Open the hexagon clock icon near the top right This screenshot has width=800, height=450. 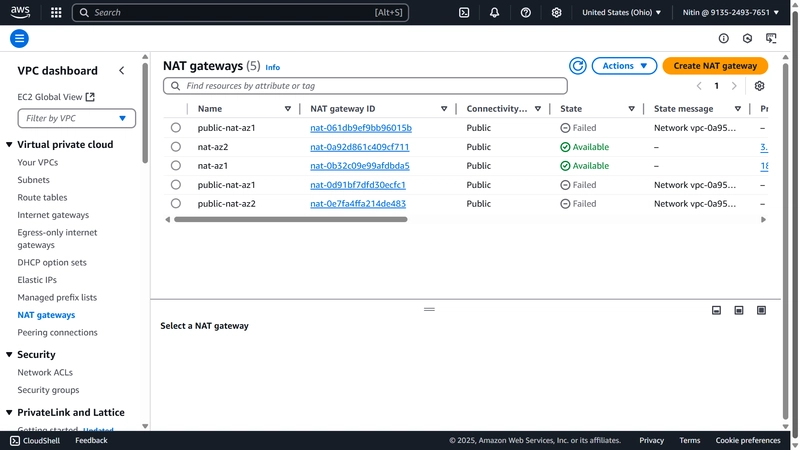(747, 38)
